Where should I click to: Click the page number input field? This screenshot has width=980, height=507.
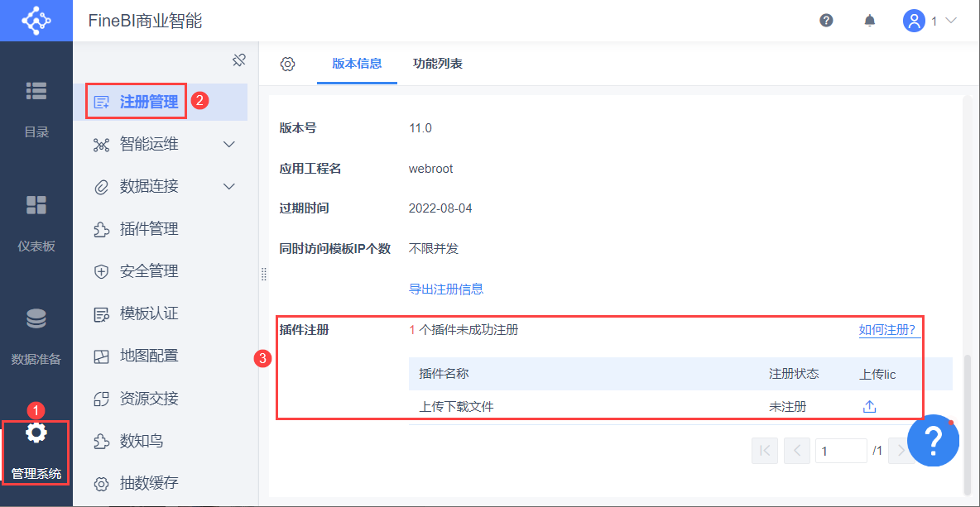tap(840, 451)
